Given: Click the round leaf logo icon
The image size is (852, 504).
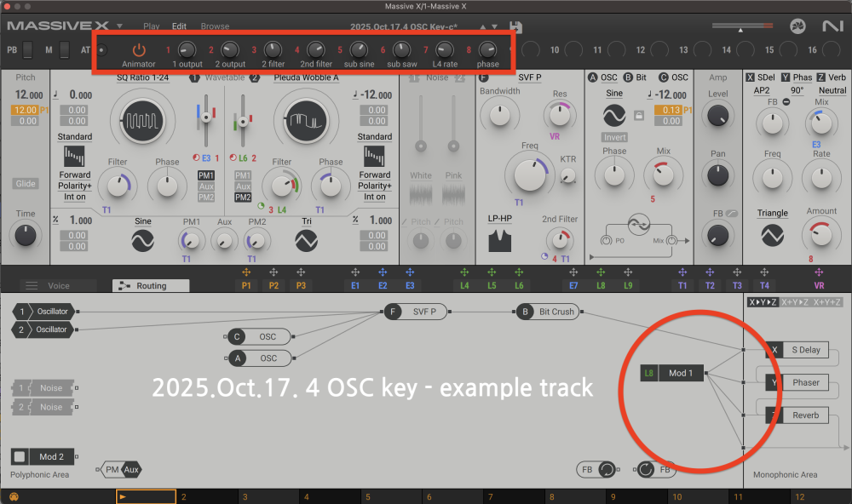Looking at the screenshot, I should [797, 26].
